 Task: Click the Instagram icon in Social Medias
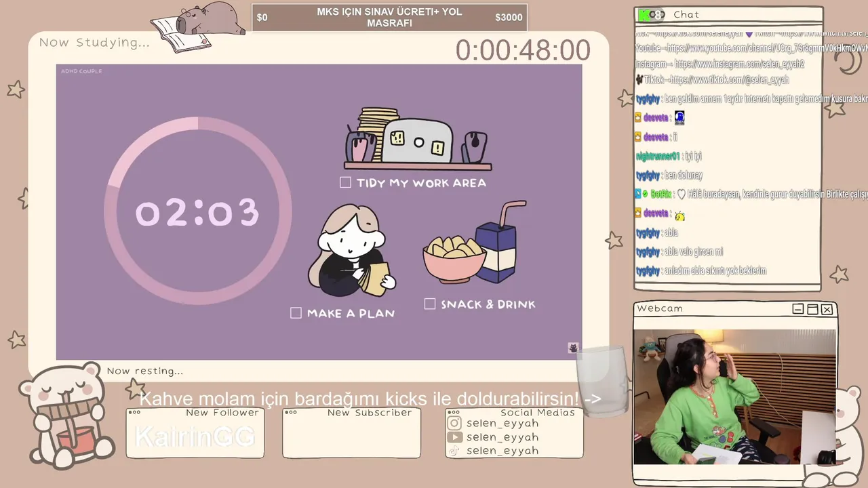(454, 423)
